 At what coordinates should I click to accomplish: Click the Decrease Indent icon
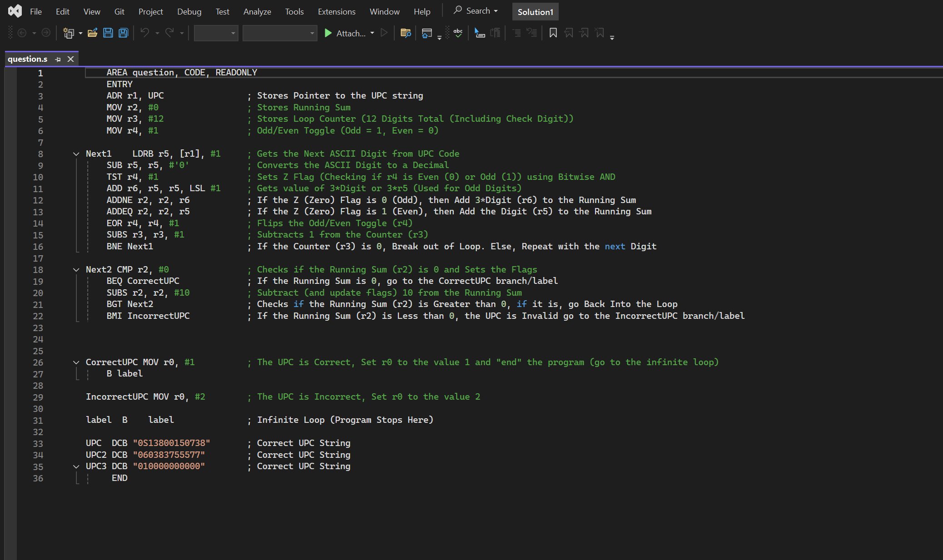[516, 33]
